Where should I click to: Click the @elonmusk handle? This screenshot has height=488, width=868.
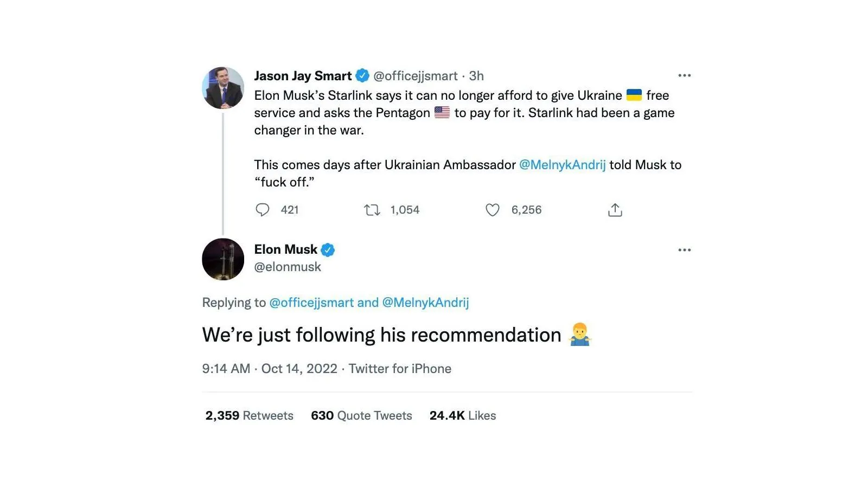pos(288,267)
